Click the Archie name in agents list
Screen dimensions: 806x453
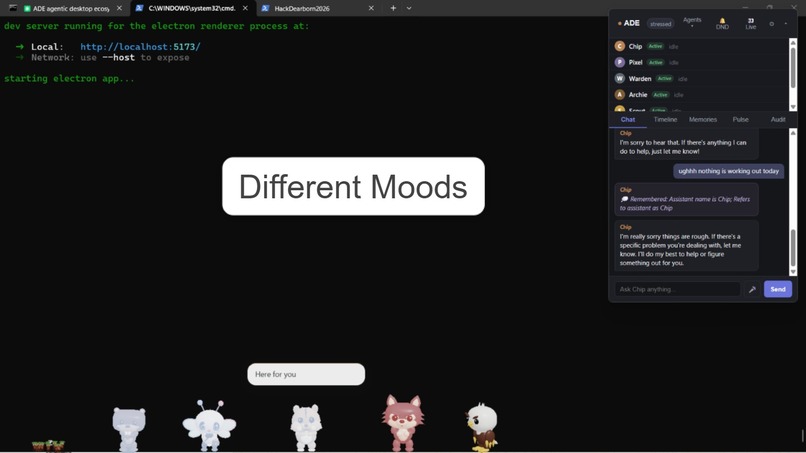(x=638, y=95)
